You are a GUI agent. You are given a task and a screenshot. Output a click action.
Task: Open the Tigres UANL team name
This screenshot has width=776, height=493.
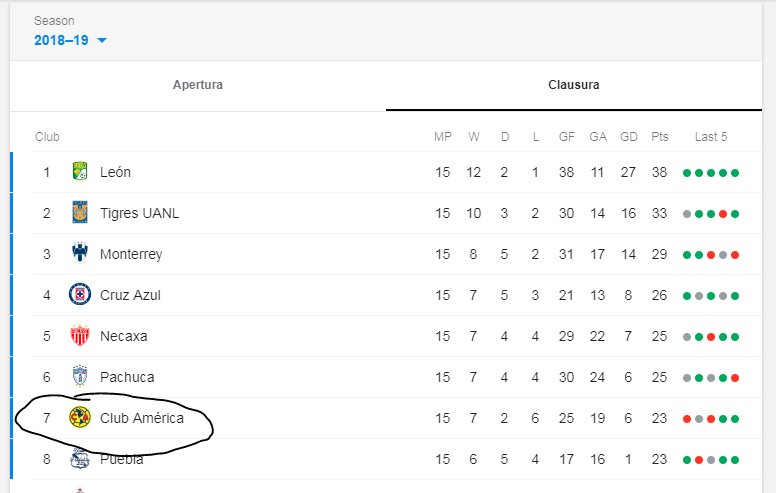(x=140, y=213)
